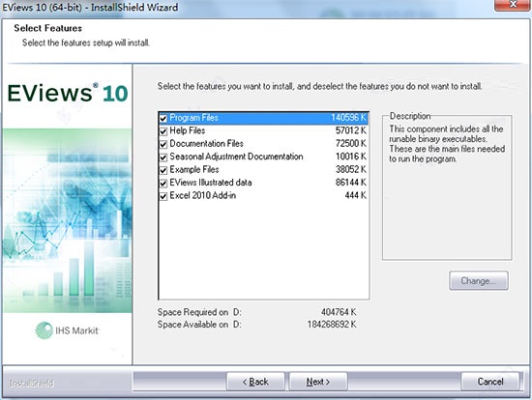Go back with the Back button
Image resolution: width=532 pixels, height=400 pixels.
click(255, 382)
